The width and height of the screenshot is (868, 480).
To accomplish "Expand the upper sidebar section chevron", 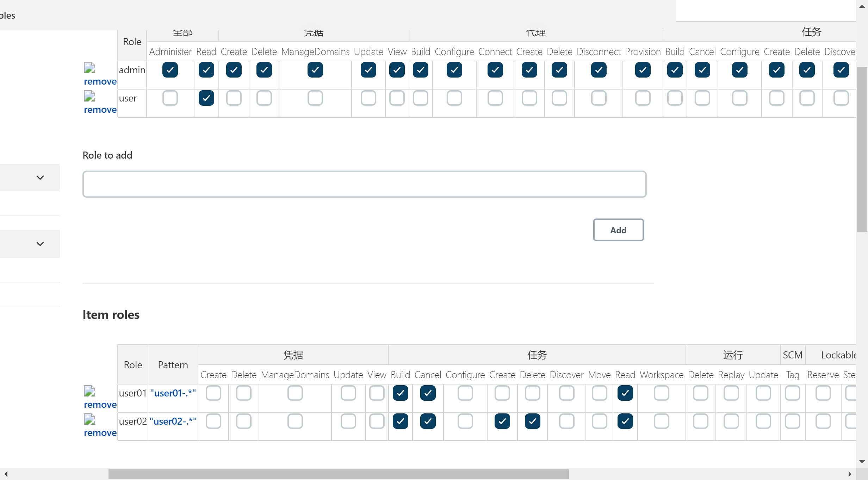I will pos(40,177).
